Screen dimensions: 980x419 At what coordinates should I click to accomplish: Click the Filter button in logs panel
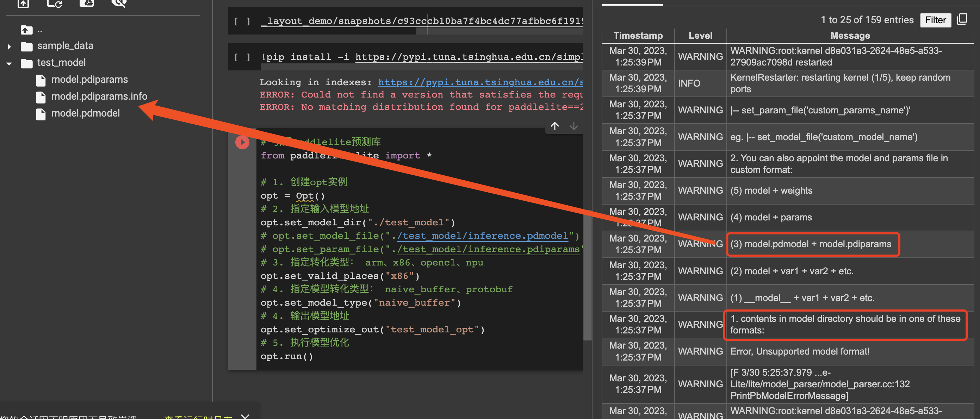[936, 20]
